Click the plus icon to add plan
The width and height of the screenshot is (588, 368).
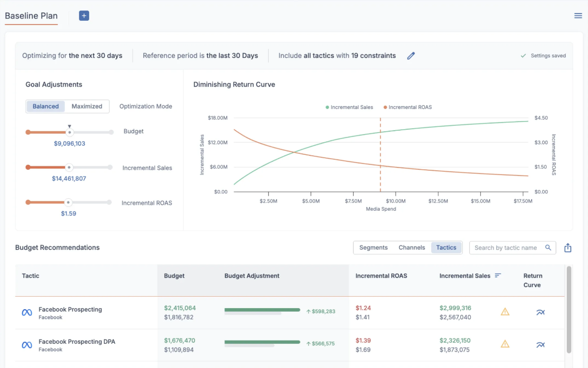point(84,16)
